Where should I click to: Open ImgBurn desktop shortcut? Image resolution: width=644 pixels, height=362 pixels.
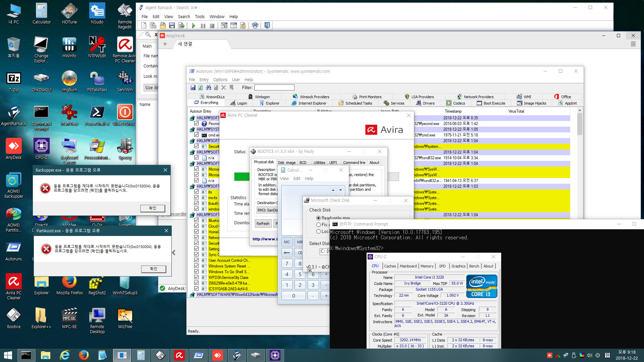tap(69, 81)
